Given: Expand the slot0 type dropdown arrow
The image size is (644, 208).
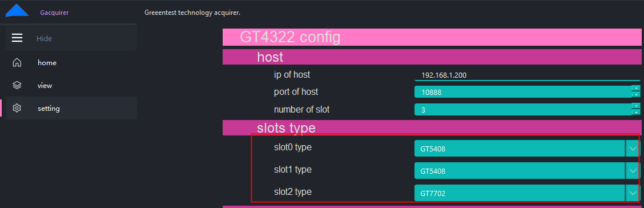Looking at the screenshot, I should point(633,149).
